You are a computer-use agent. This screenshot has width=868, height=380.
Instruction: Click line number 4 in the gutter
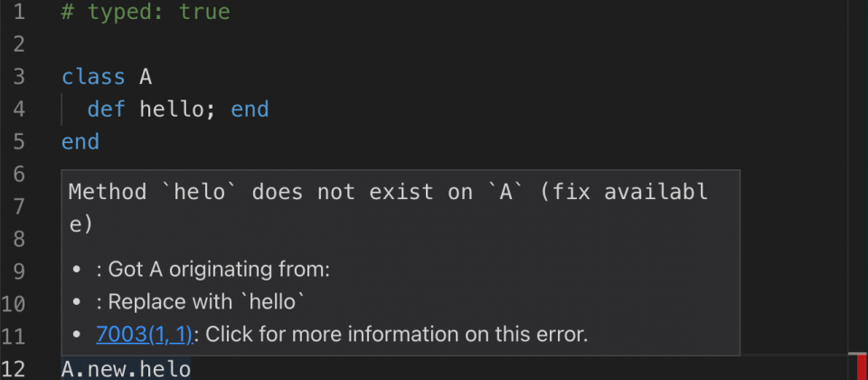pyautogui.click(x=18, y=109)
